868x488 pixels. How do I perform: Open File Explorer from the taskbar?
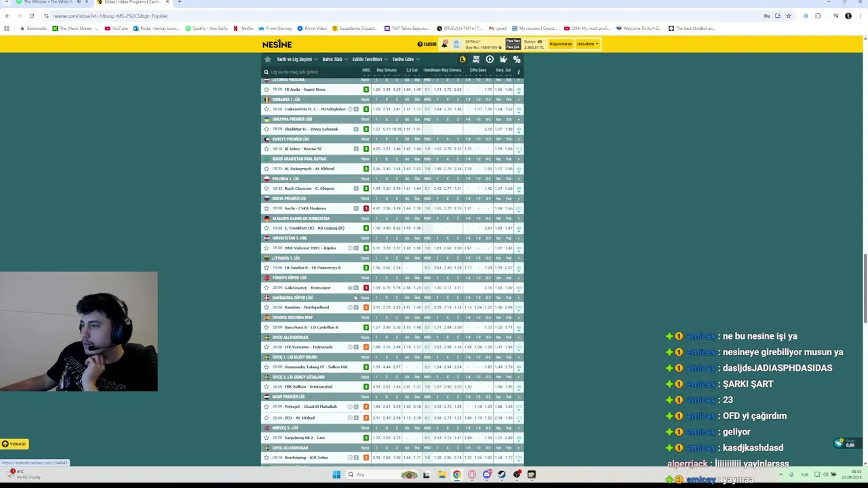441,474
